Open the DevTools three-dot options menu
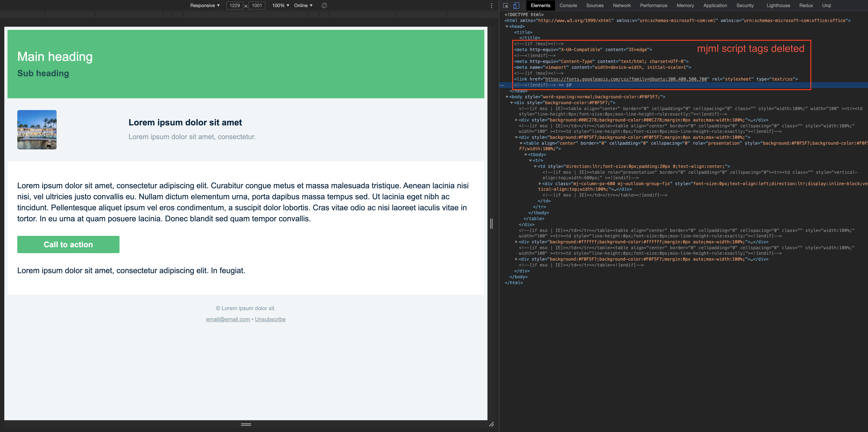Viewport: 868px width, 432px height. pos(491,5)
